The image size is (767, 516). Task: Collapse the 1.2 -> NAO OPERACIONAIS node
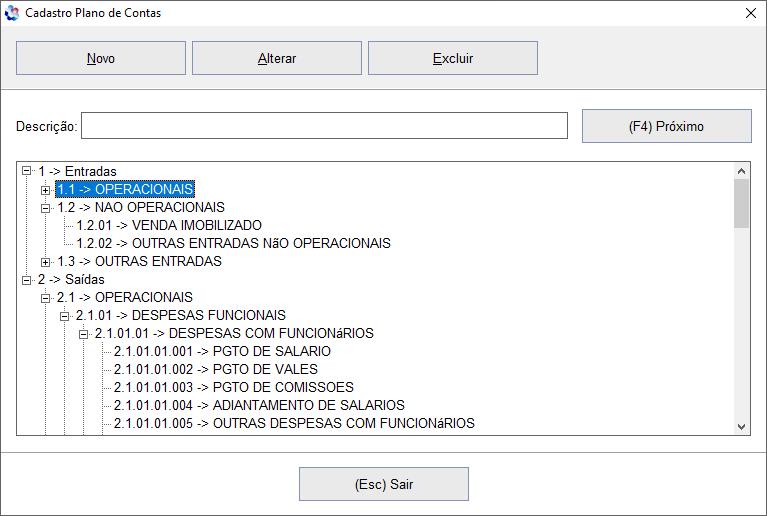pos(45,208)
